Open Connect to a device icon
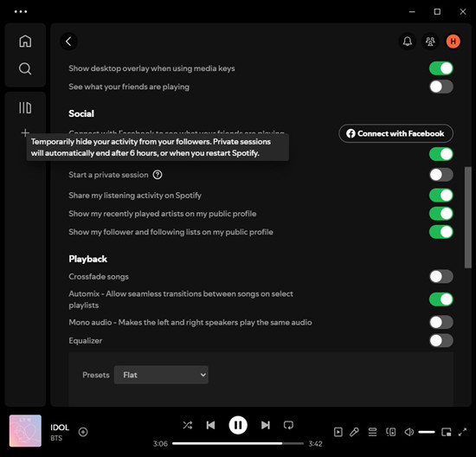 tap(390, 432)
